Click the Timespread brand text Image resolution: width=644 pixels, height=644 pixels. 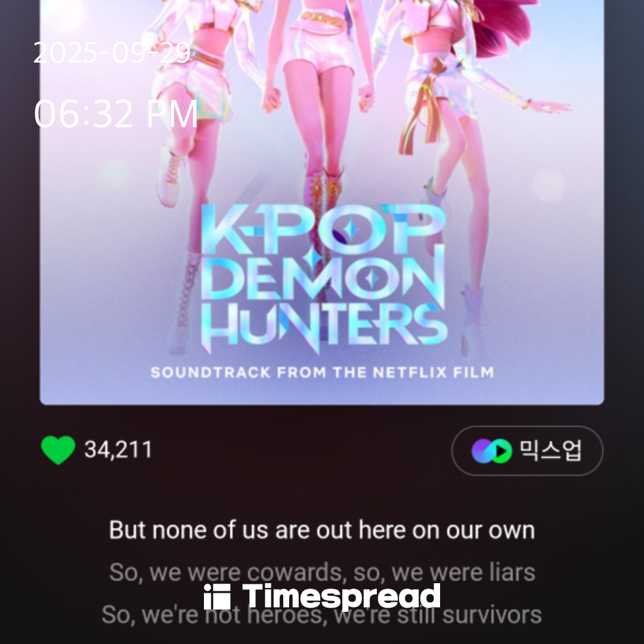pos(341,596)
